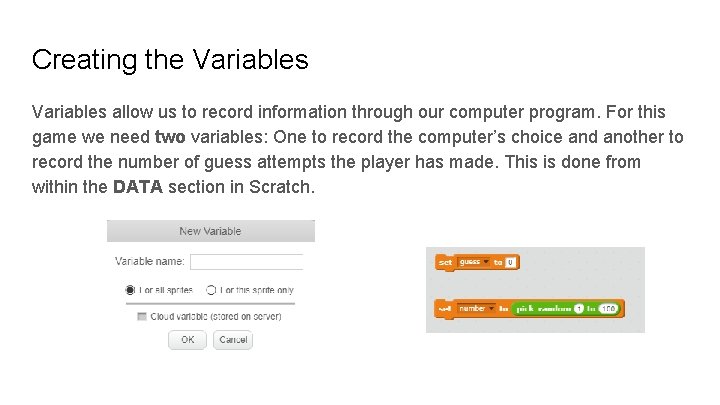Click the 0 value in set guess block

[510, 263]
